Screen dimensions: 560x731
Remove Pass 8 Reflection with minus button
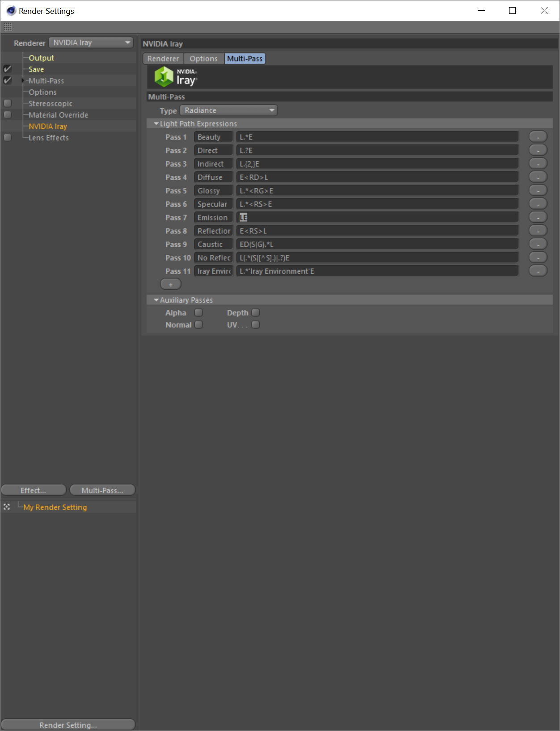pyautogui.click(x=538, y=231)
